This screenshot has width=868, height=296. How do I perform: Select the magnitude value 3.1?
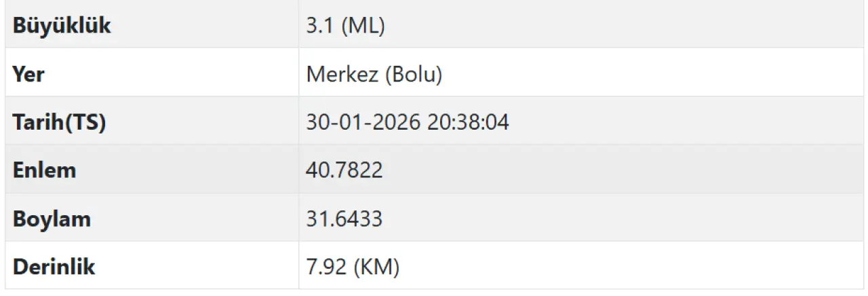pyautogui.click(x=320, y=26)
